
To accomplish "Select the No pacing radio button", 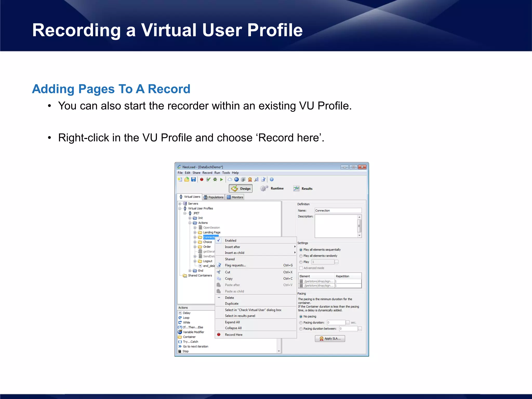I will (301, 316).
